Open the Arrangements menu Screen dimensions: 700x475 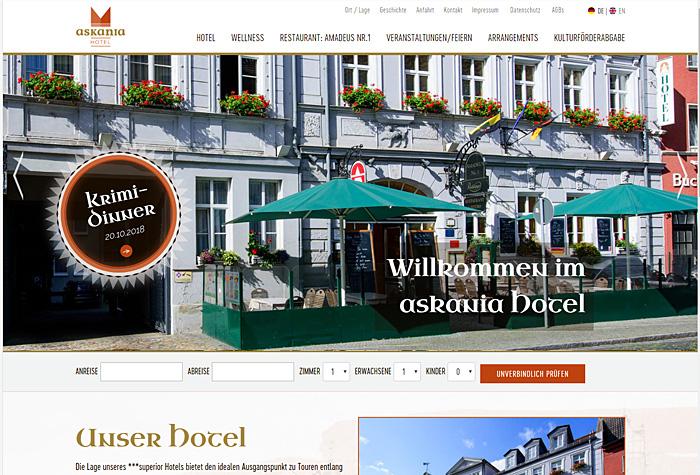(x=513, y=38)
